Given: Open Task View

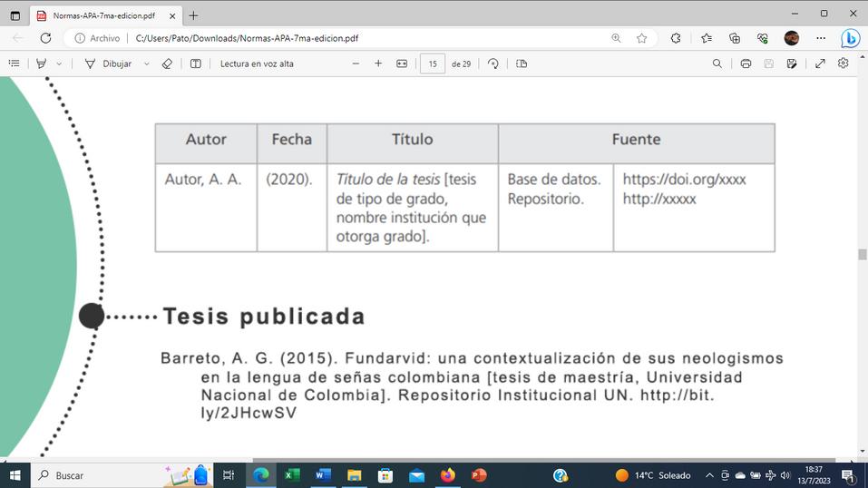Looking at the screenshot, I should [x=228, y=475].
